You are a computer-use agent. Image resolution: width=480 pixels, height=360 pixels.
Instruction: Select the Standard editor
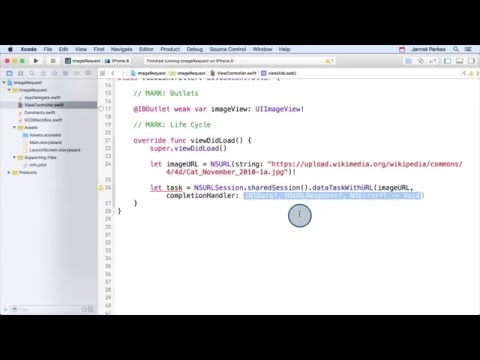pos(409,61)
